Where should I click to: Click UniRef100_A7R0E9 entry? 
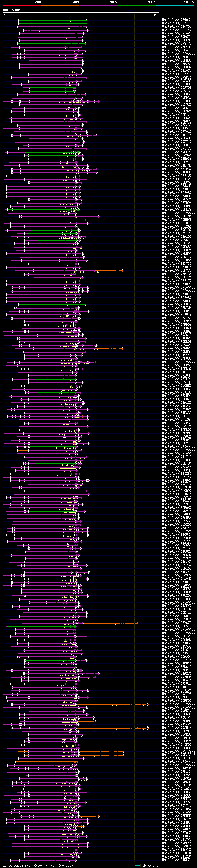[x=177, y=50]
